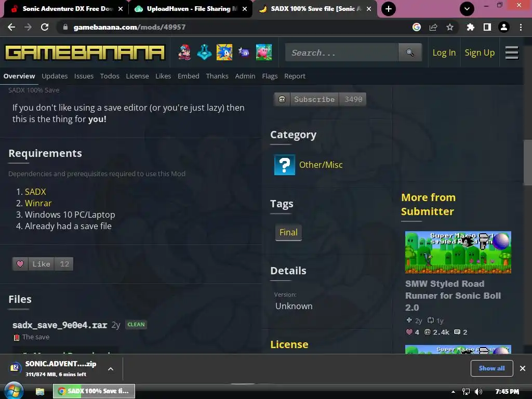This screenshot has height=399, width=532.
Task: Click the search magnifier button
Action: (410, 52)
